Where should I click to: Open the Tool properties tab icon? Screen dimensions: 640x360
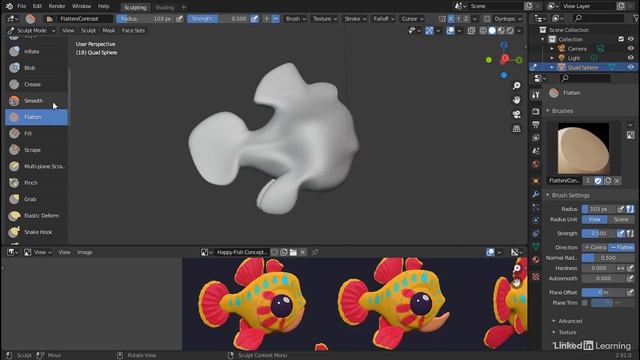pyautogui.click(x=536, y=95)
